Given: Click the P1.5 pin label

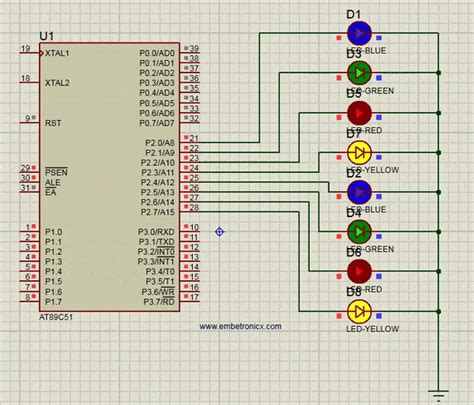Looking at the screenshot, I should [53, 282].
